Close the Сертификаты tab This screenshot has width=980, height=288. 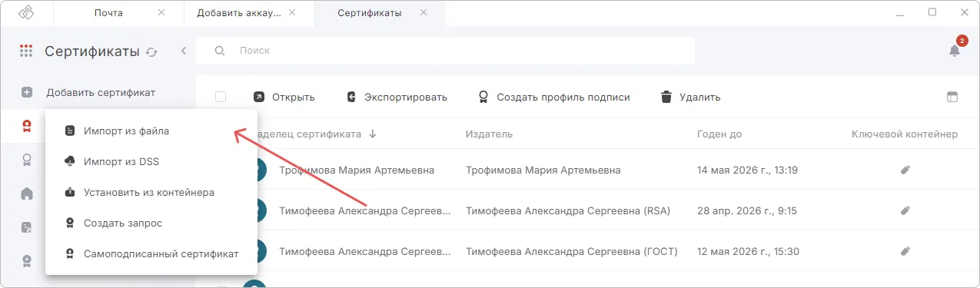tap(424, 12)
